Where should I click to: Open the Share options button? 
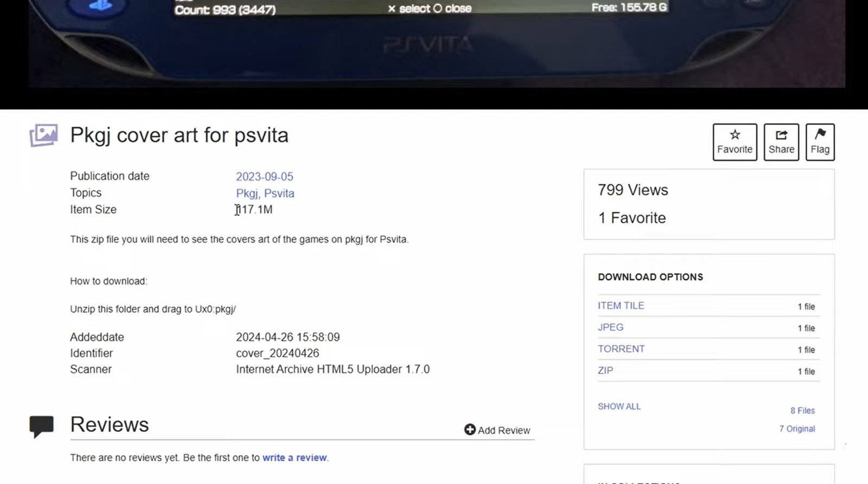[781, 142]
